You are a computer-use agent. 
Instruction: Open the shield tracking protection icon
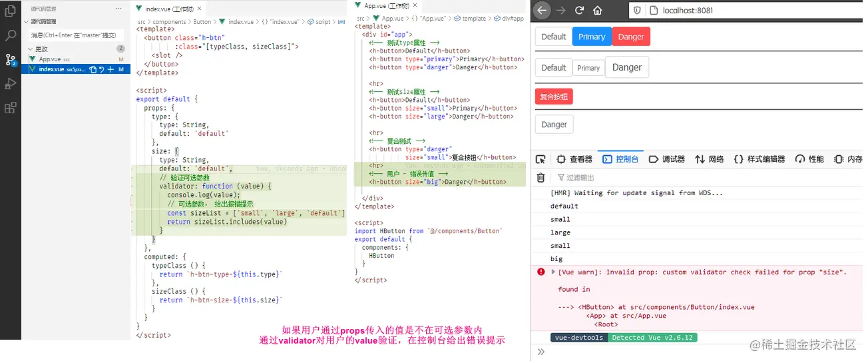637,11
